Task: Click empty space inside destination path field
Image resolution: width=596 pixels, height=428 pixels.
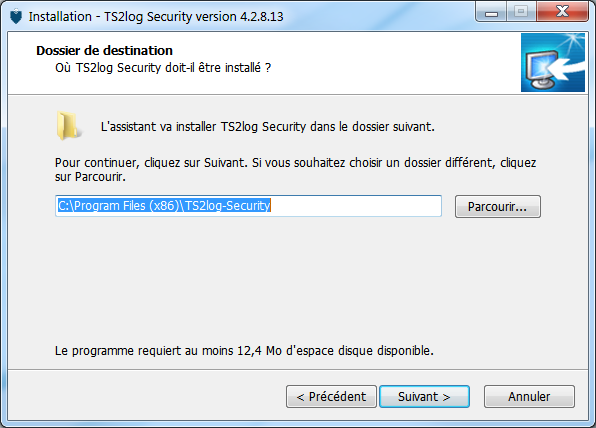Action: [x=355, y=206]
